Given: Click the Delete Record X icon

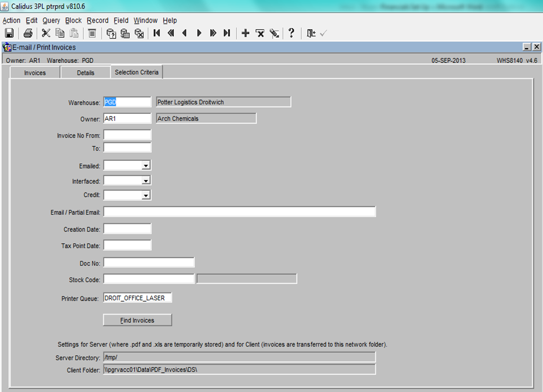Looking at the screenshot, I should coord(260,33).
